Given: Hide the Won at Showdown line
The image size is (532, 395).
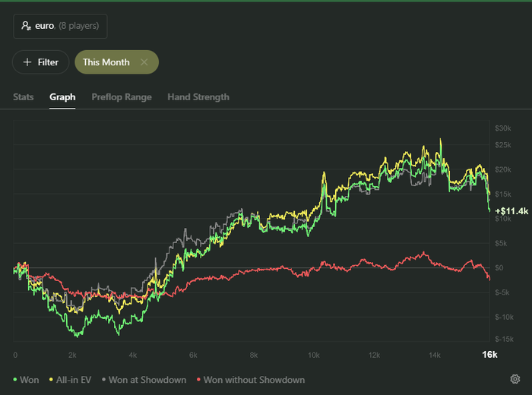Looking at the screenshot, I should point(144,380).
